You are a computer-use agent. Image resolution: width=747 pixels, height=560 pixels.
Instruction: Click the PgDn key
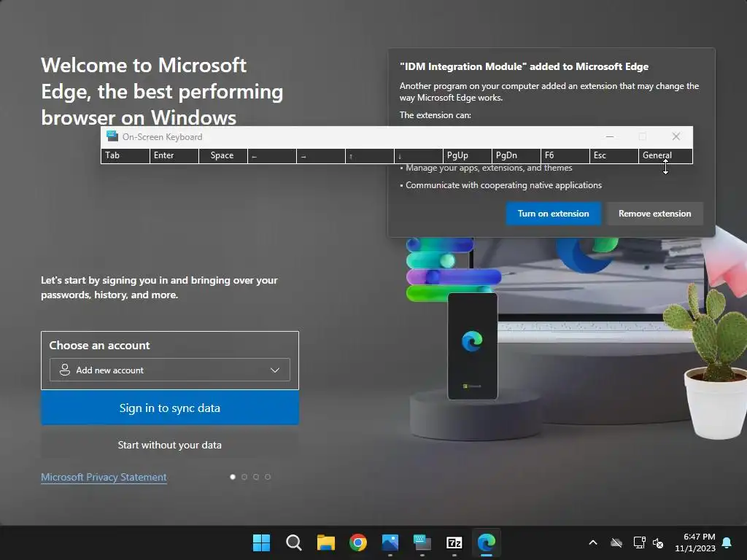tap(516, 156)
